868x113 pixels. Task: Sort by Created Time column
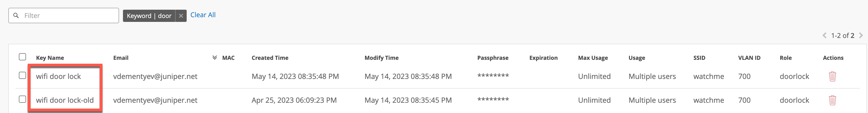(x=269, y=58)
